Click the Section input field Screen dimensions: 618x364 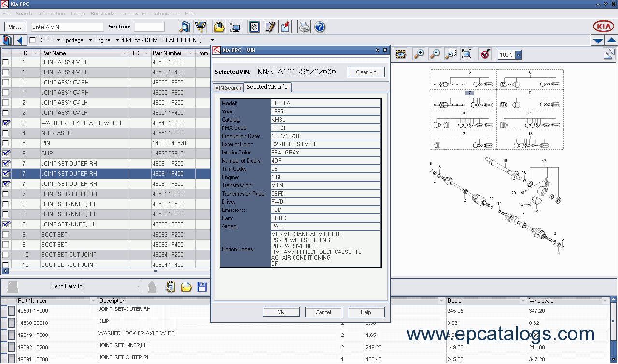pyautogui.click(x=149, y=27)
